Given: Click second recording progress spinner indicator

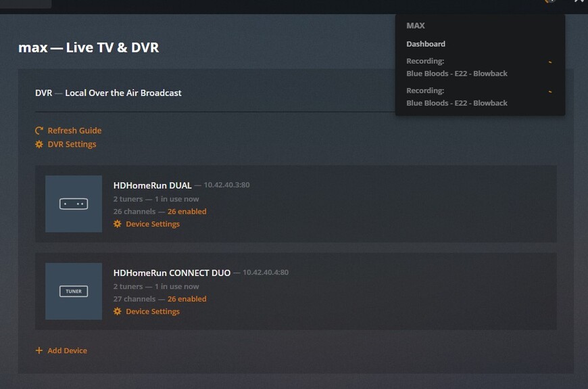Looking at the screenshot, I should coord(550,91).
